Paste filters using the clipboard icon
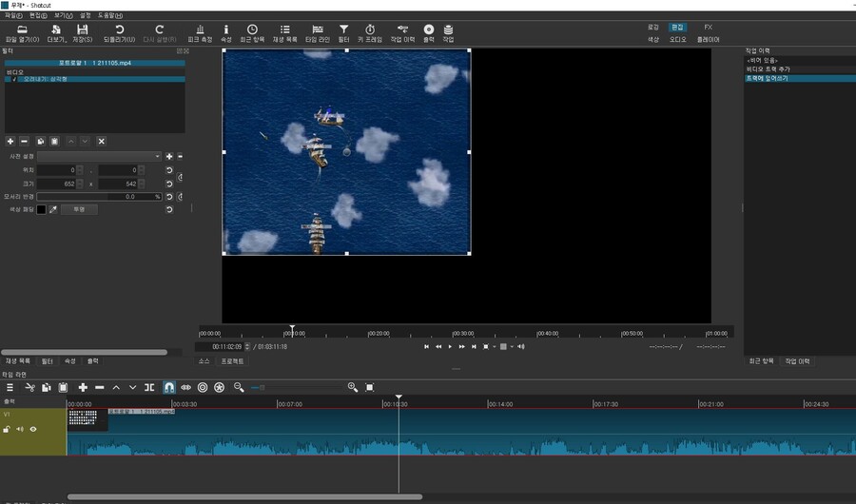The image size is (856, 504). click(54, 142)
